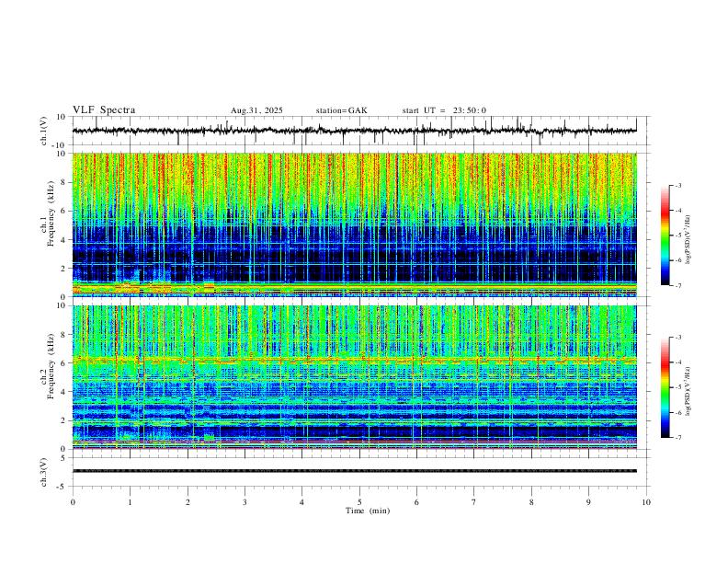
Task: Click the ch.1 'log(PSD)(V²/Hz)' colorbar label
Action: (x=688, y=239)
